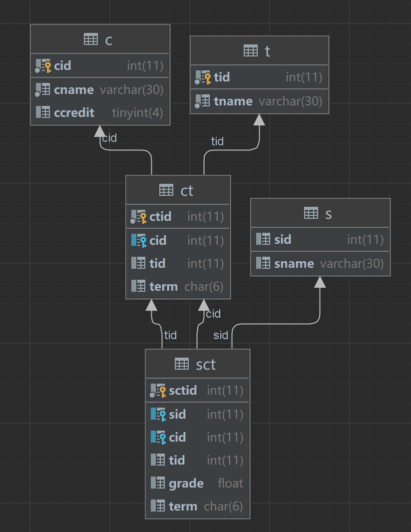Image resolution: width=411 pixels, height=532 pixels.
Task: Click the table icon in the "s" header
Action: pos(312,212)
